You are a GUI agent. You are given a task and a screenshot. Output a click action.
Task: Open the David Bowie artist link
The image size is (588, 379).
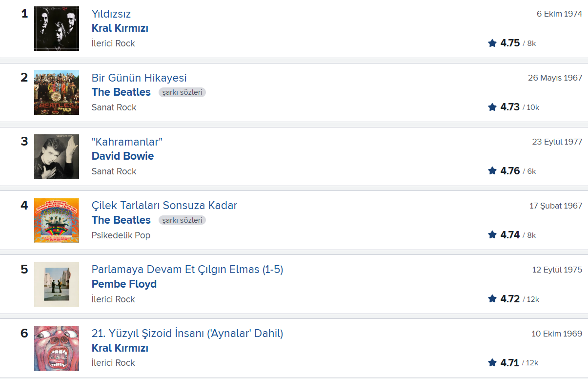coord(122,156)
